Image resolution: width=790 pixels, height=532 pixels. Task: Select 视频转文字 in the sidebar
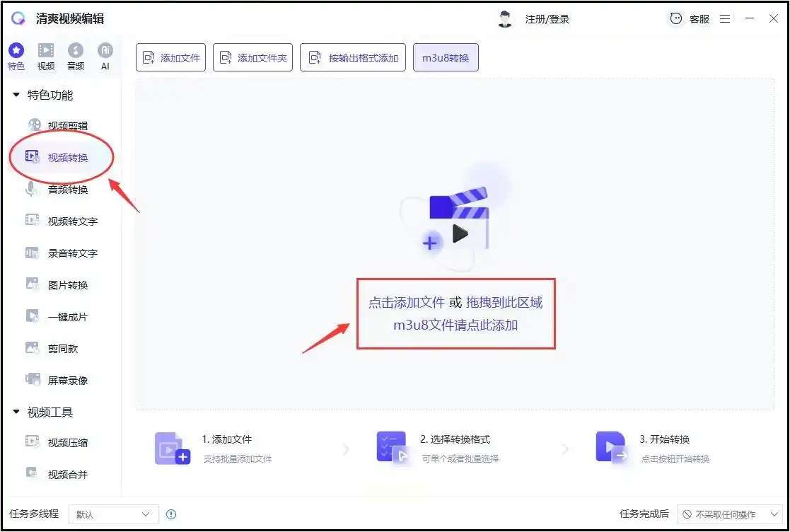pos(73,221)
